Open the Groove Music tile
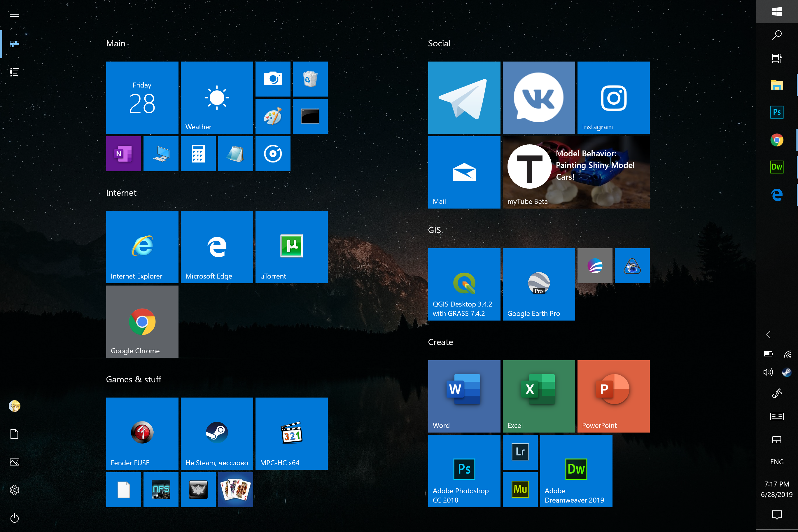 point(273,154)
